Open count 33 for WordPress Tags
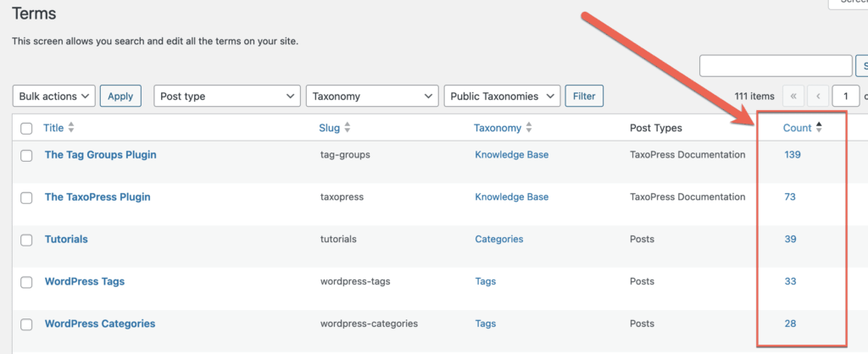 (x=790, y=281)
